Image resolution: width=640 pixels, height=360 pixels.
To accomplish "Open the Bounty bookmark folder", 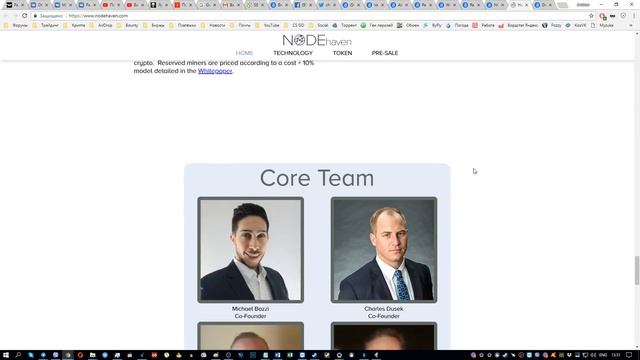I will point(128,25).
